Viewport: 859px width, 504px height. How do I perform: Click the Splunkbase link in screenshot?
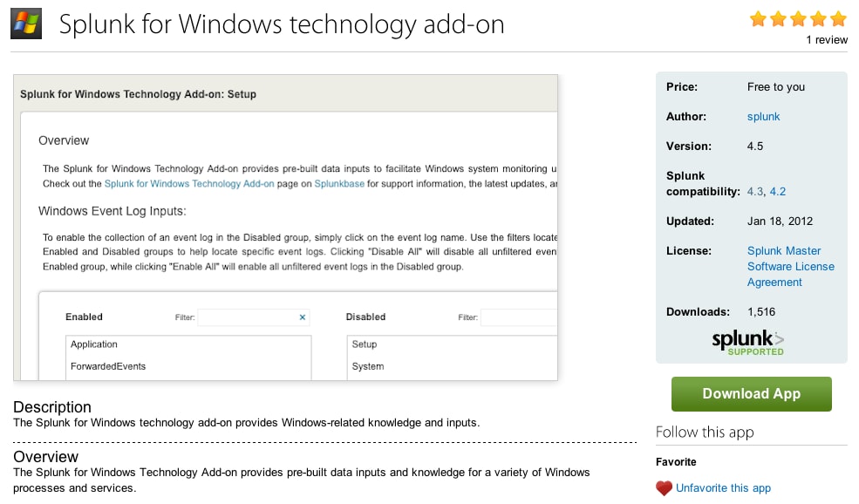pyautogui.click(x=339, y=184)
